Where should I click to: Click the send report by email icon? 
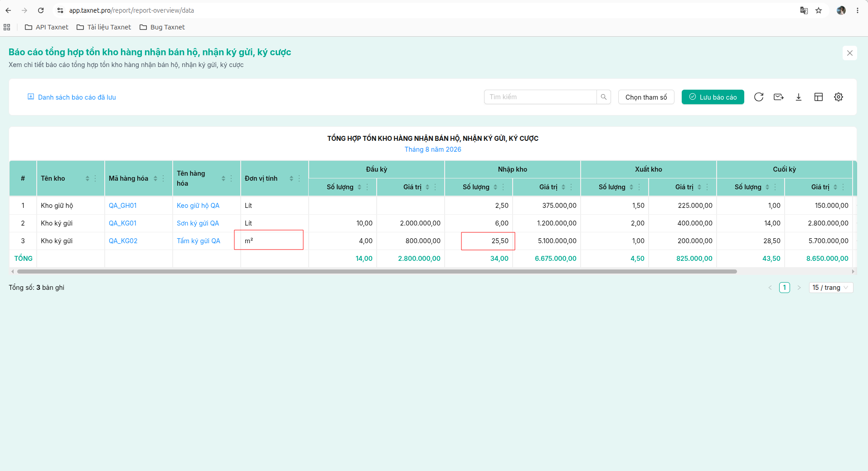(779, 97)
